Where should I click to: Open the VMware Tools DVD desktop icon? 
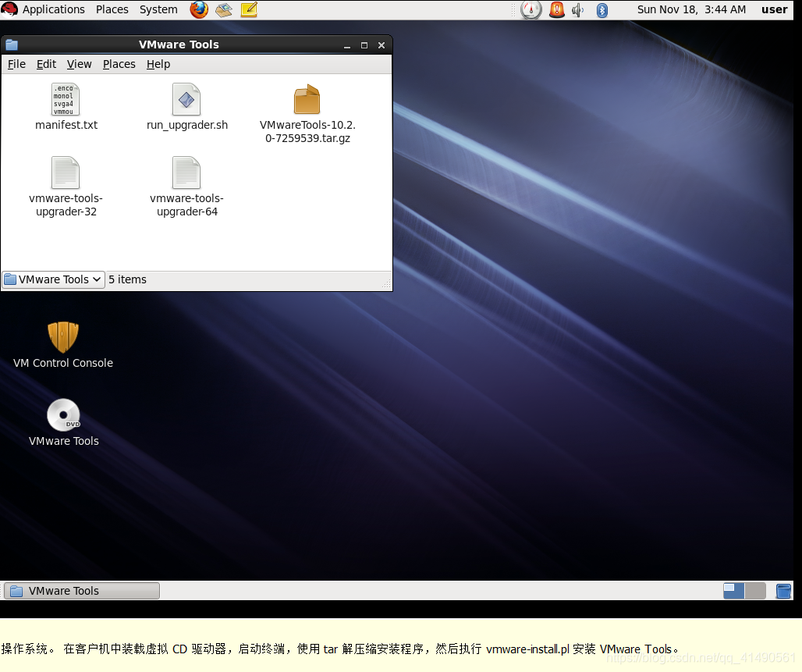(63, 414)
